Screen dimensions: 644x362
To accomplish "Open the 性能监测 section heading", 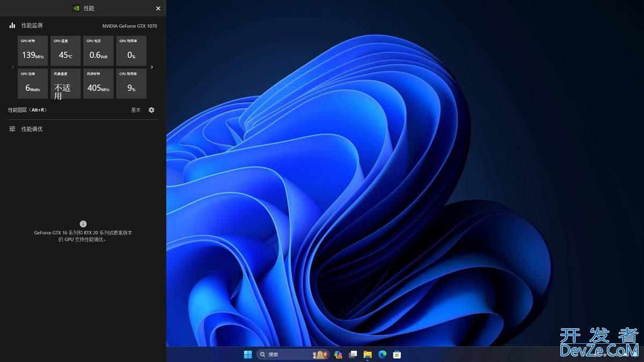I will [x=32, y=25].
